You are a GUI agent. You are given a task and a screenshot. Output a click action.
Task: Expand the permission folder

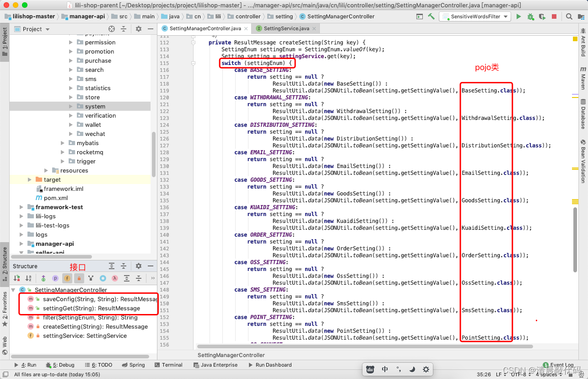70,42
